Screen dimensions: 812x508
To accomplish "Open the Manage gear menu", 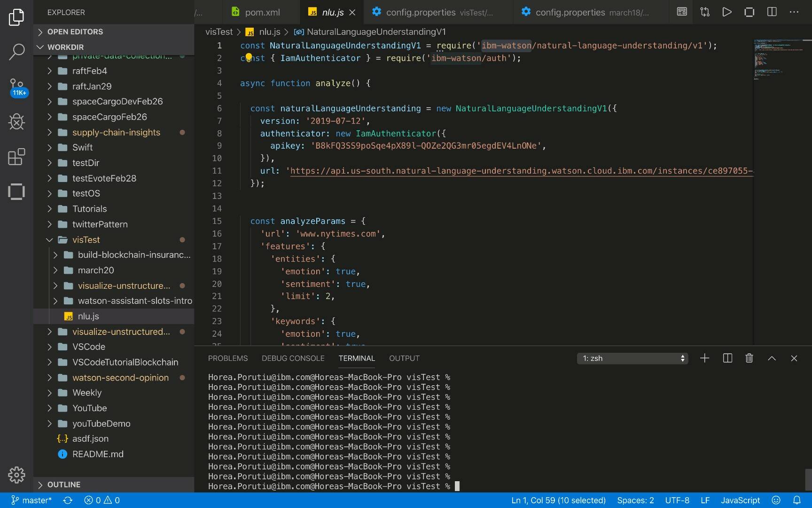I will (x=16, y=475).
